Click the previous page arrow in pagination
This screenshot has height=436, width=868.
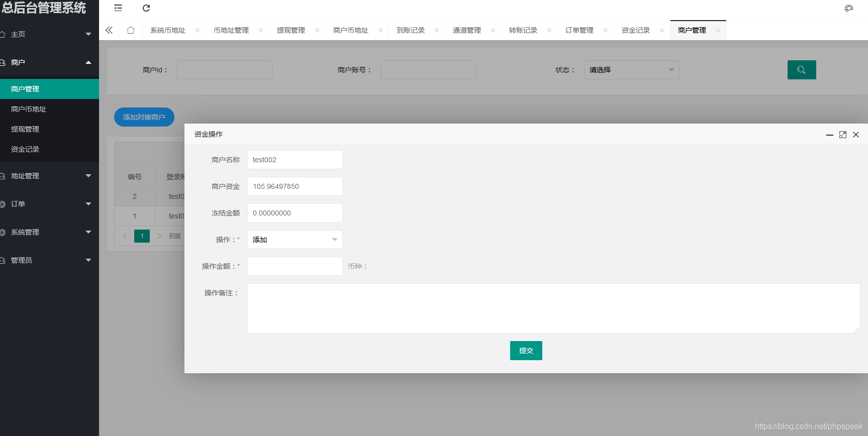click(125, 236)
